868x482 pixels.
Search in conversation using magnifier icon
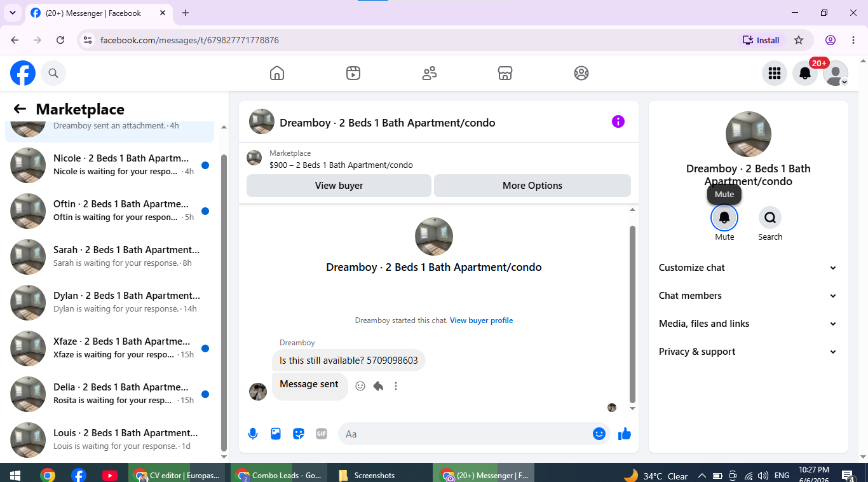[770, 217]
